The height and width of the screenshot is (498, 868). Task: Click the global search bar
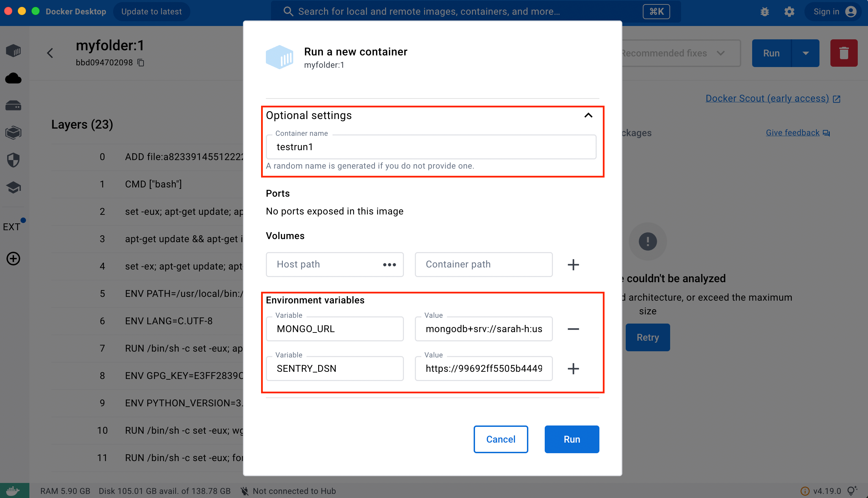(476, 12)
